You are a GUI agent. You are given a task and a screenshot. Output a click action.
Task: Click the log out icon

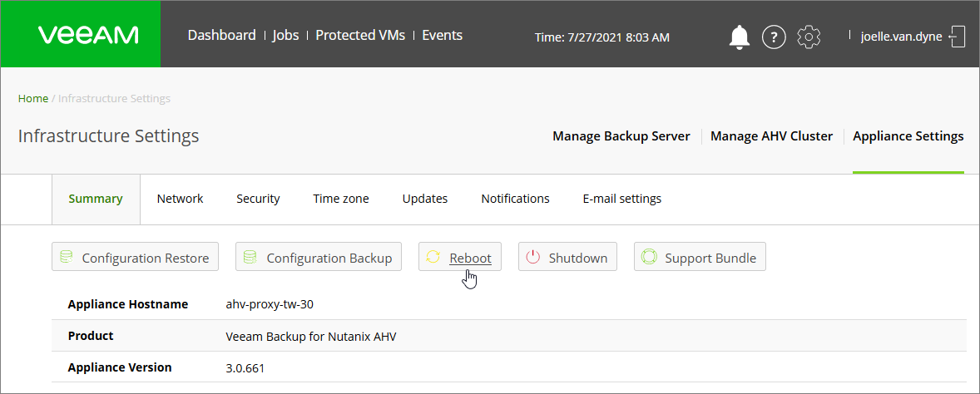957,37
